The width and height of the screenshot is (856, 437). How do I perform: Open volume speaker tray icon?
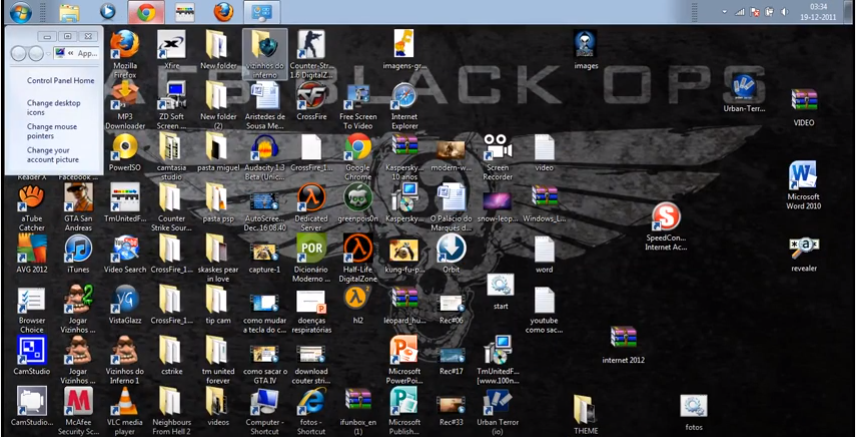[785, 11]
